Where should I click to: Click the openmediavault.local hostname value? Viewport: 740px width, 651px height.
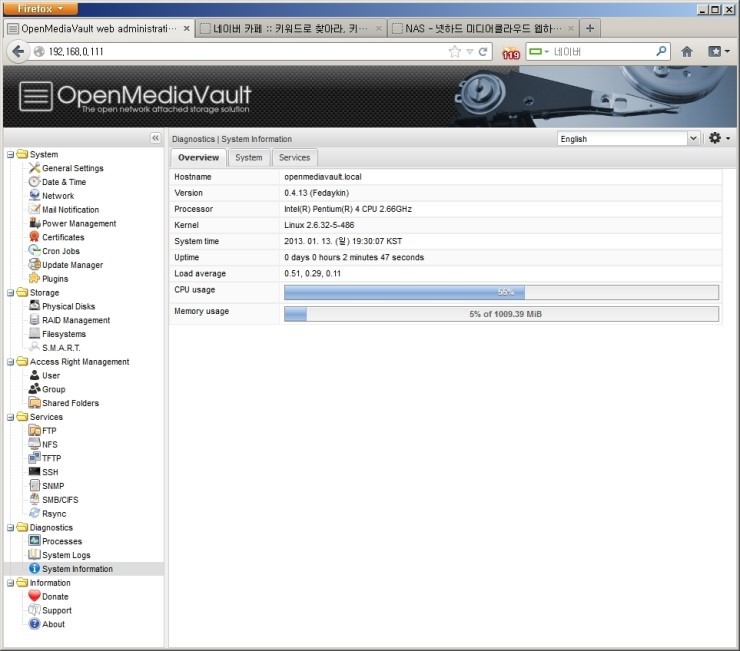pos(323,177)
